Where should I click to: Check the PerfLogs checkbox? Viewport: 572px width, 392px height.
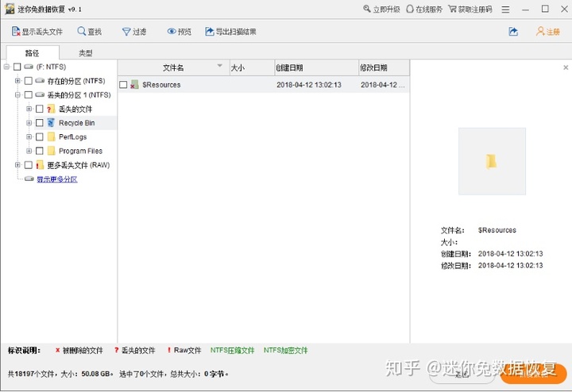(40, 137)
